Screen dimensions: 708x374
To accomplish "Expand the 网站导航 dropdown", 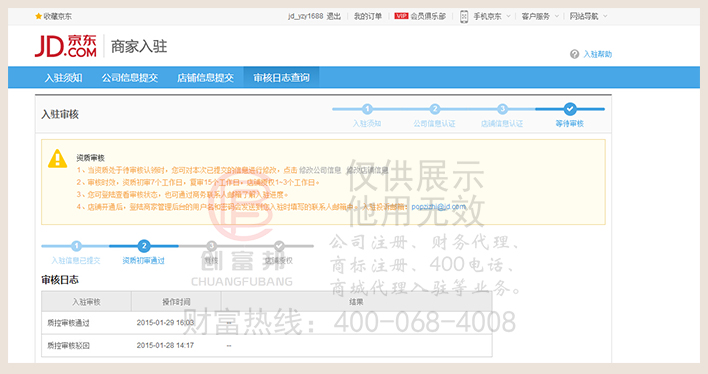I will pyautogui.click(x=605, y=16).
